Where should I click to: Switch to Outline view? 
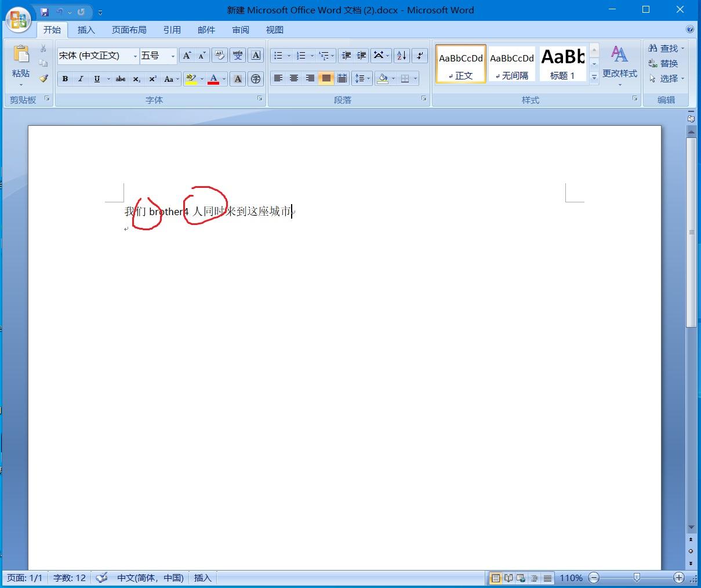pyautogui.click(x=534, y=578)
